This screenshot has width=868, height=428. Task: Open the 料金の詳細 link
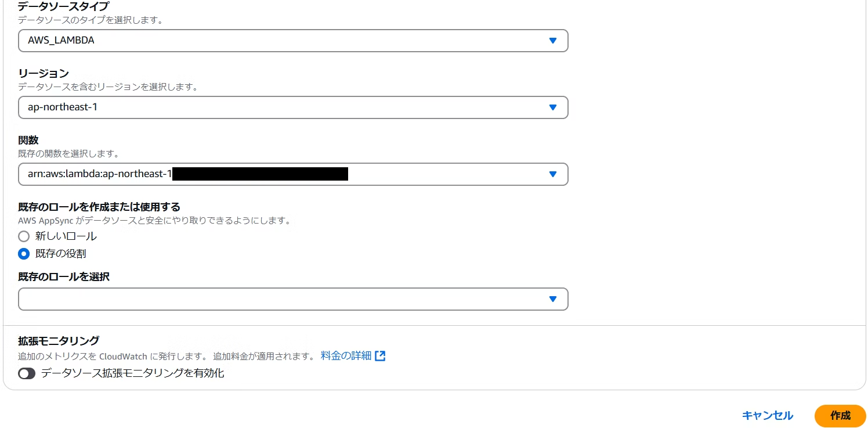[346, 355]
